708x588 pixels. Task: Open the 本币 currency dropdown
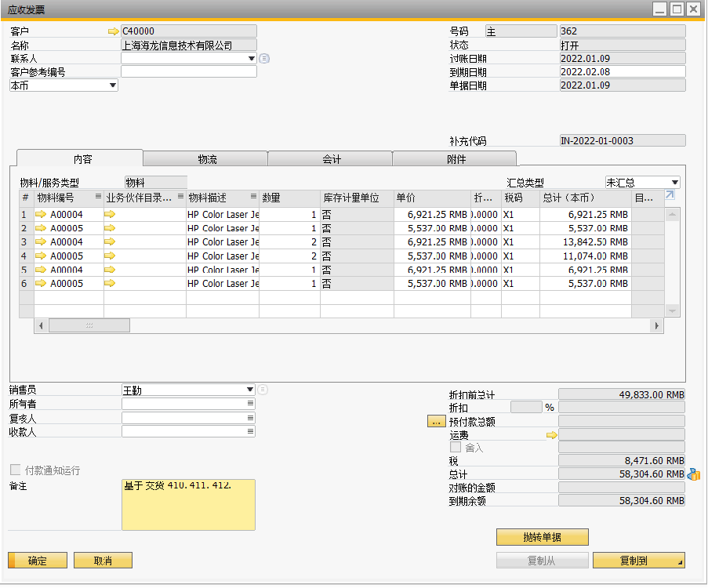point(113,85)
